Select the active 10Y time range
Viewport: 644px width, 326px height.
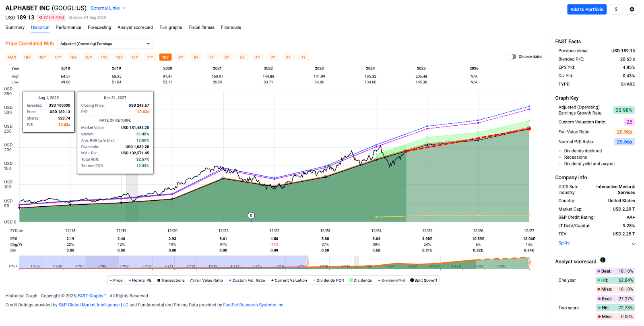(165, 57)
